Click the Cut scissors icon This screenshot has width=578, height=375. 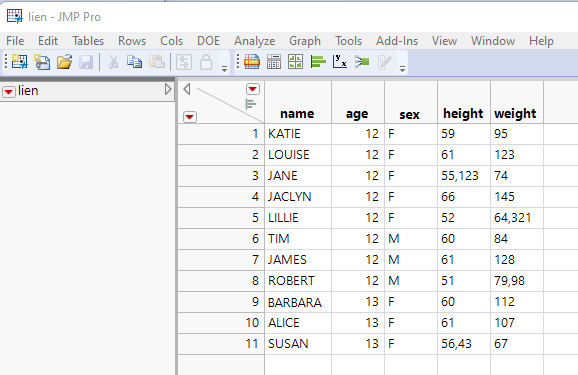tap(113, 62)
